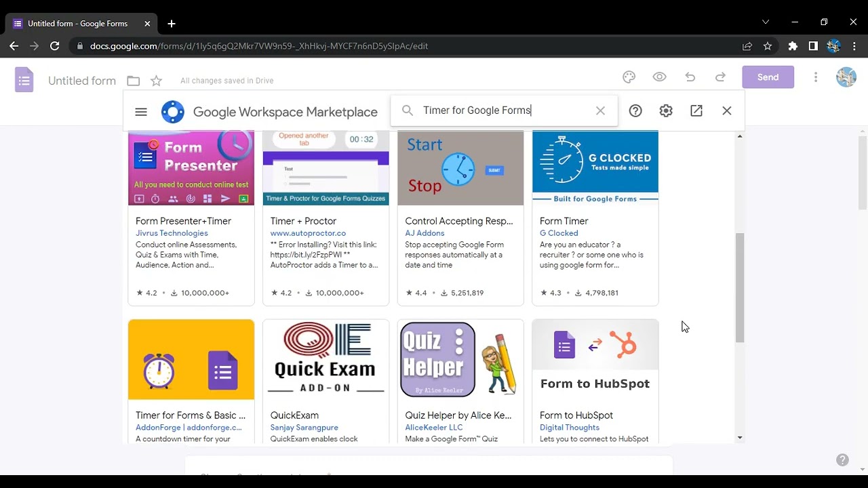Reload the browser page
Image resolution: width=868 pixels, height=488 pixels.
tap(55, 46)
